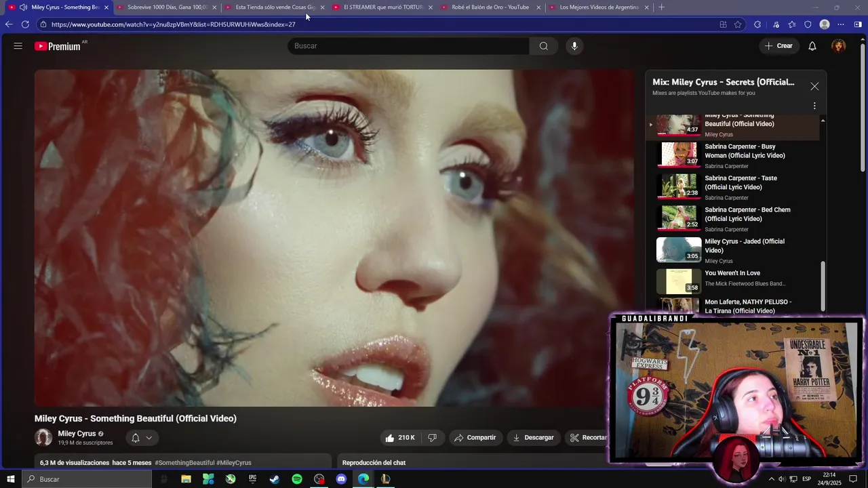Close the Mix playlist panel
Image resolution: width=868 pixels, height=488 pixels.
814,86
